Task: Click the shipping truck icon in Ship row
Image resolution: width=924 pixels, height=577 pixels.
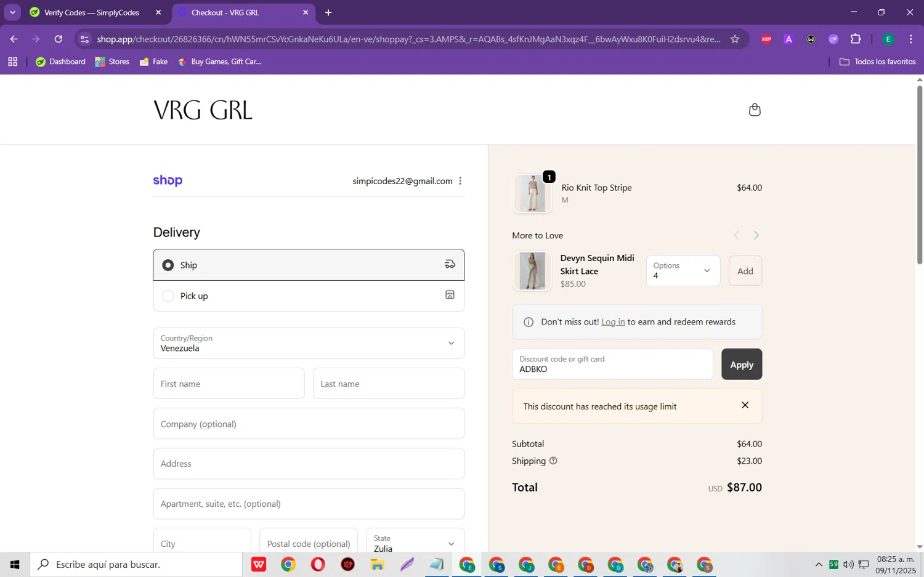Action: 450,265
